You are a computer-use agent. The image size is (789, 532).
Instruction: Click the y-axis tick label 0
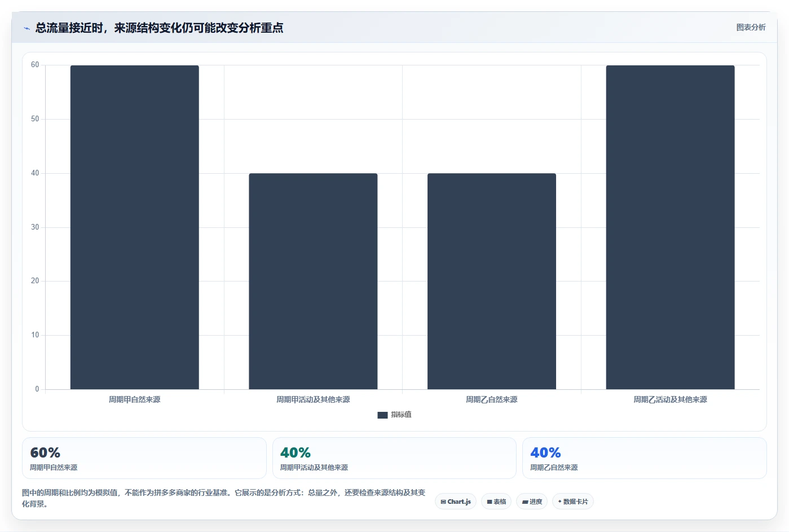tap(37, 389)
